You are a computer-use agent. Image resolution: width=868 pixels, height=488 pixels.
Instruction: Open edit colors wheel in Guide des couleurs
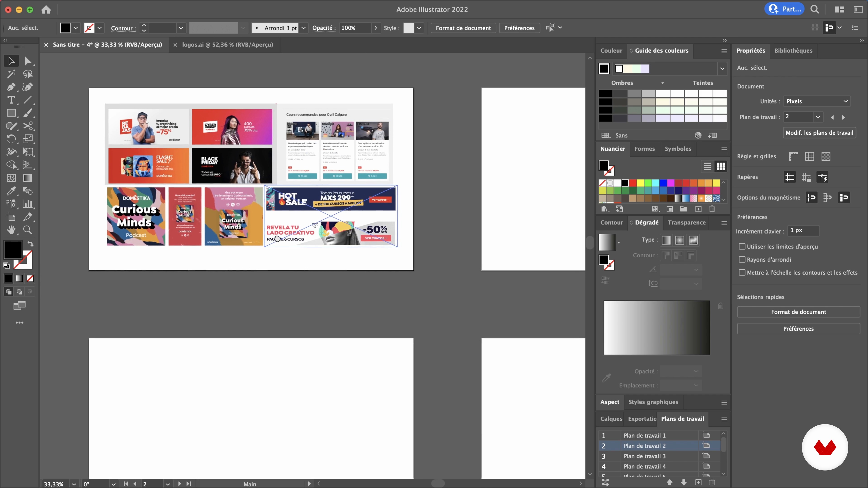tap(698, 135)
